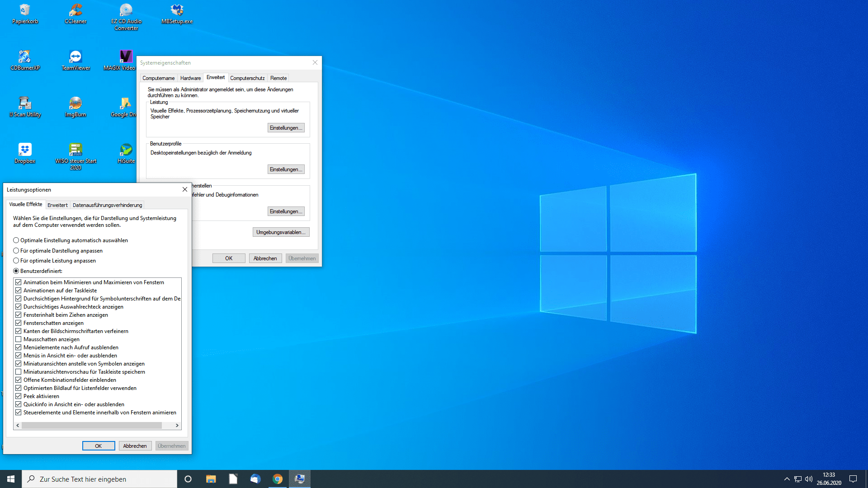
Task: Open the Windows Start menu
Action: pos(11,479)
